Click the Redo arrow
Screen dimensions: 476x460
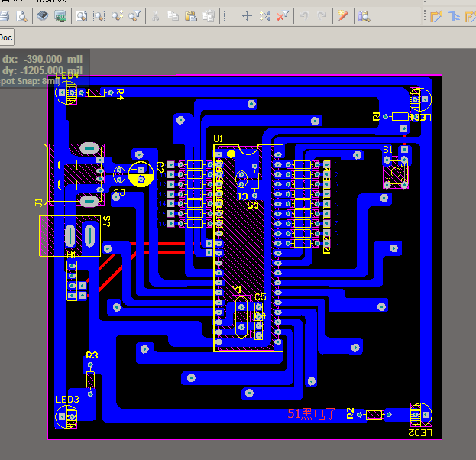pyautogui.click(x=322, y=15)
